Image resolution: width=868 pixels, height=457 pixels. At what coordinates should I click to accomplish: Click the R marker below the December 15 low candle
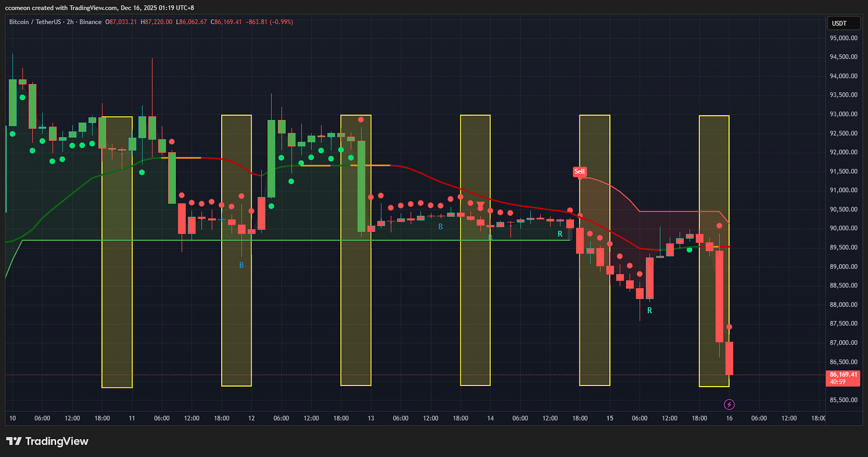tap(650, 311)
